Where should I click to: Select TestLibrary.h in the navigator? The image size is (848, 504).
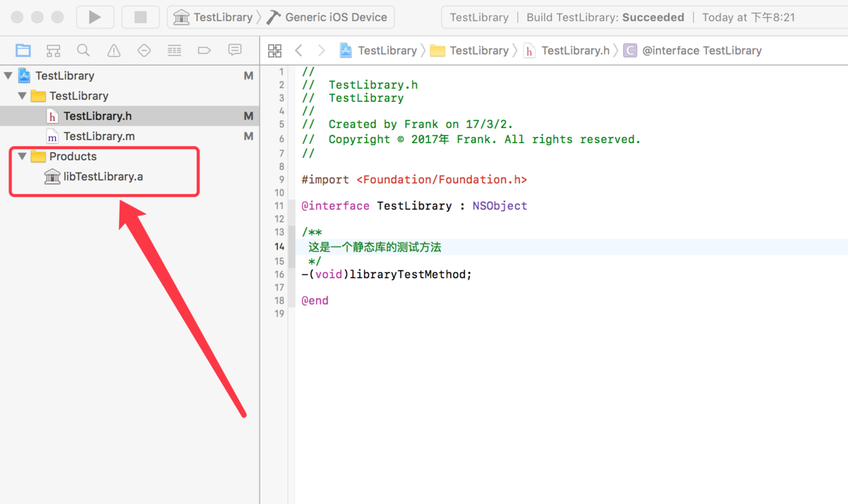click(x=129, y=116)
